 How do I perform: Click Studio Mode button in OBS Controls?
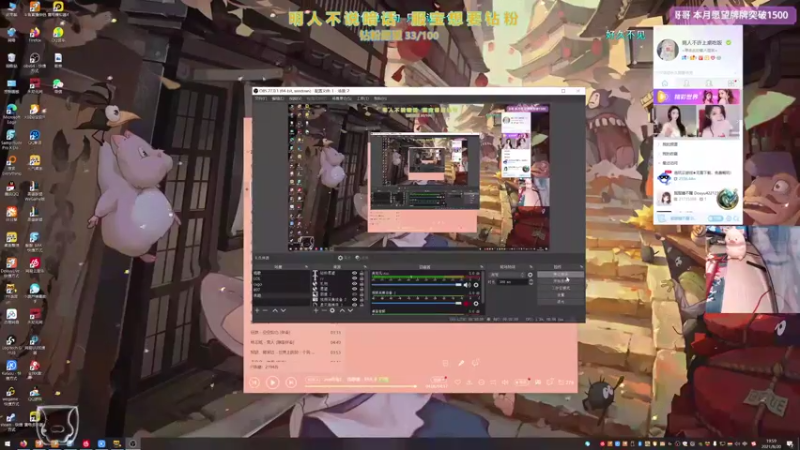pos(560,288)
